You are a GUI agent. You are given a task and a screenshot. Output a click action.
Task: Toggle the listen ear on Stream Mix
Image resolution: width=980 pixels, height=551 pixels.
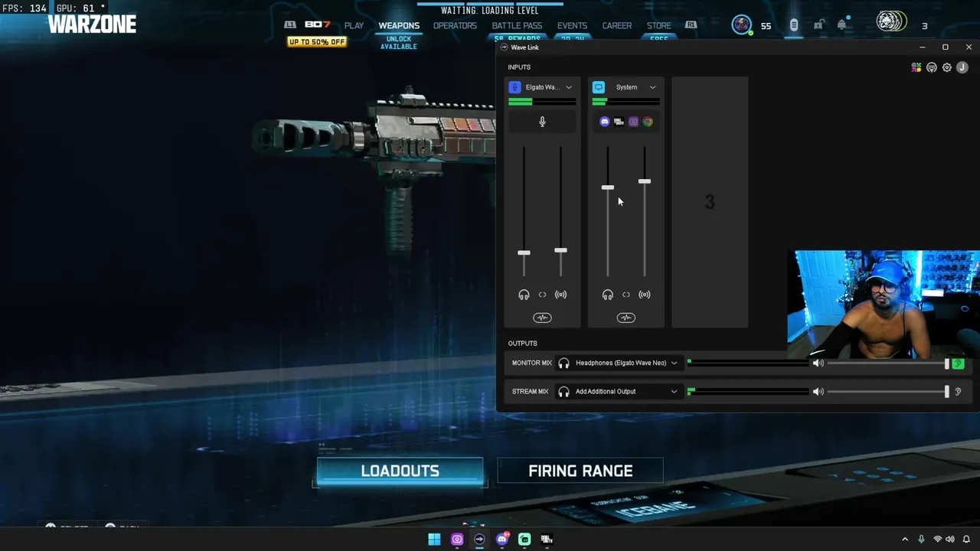(958, 391)
